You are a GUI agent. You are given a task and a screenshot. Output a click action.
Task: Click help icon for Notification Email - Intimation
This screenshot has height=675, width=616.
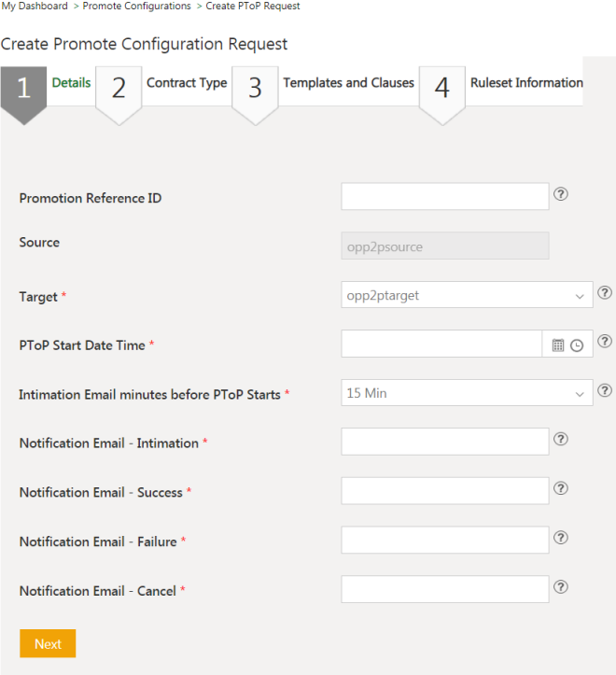(561, 439)
